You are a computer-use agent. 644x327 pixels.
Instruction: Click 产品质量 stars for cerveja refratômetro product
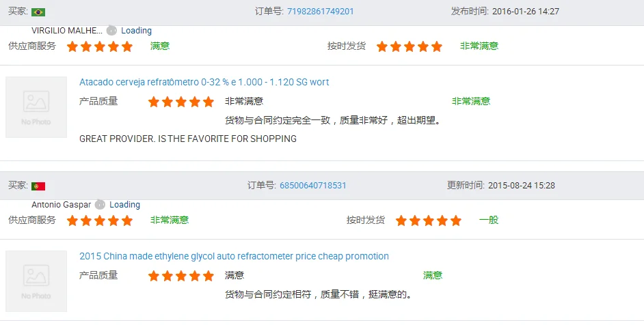pos(181,102)
